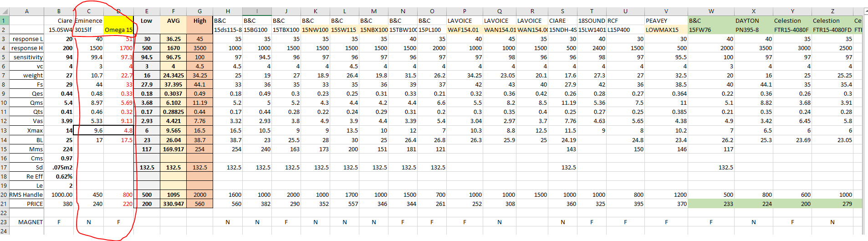Click the 'RCF' brand cell
The width and height of the screenshot is (868, 241).
pos(625,21)
